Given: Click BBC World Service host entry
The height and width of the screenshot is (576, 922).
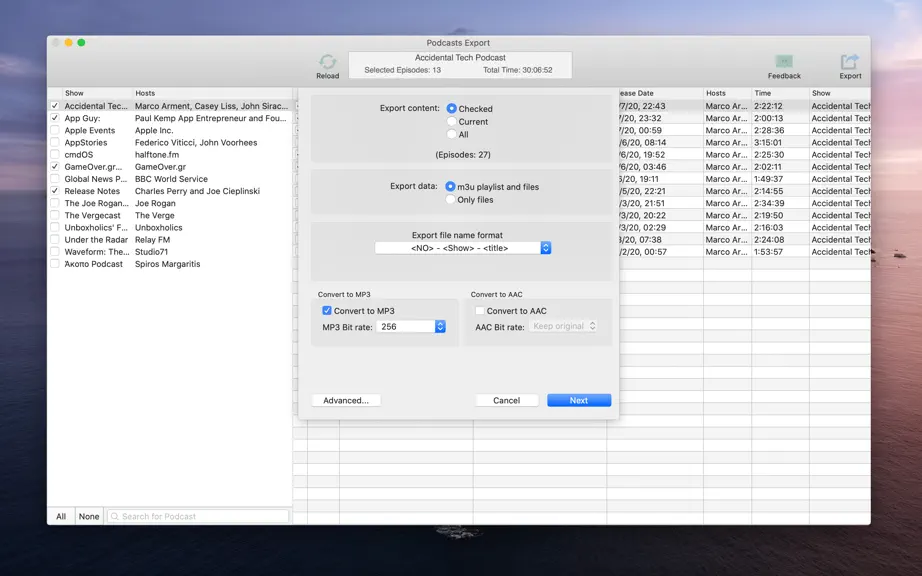Looking at the screenshot, I should [171, 179].
